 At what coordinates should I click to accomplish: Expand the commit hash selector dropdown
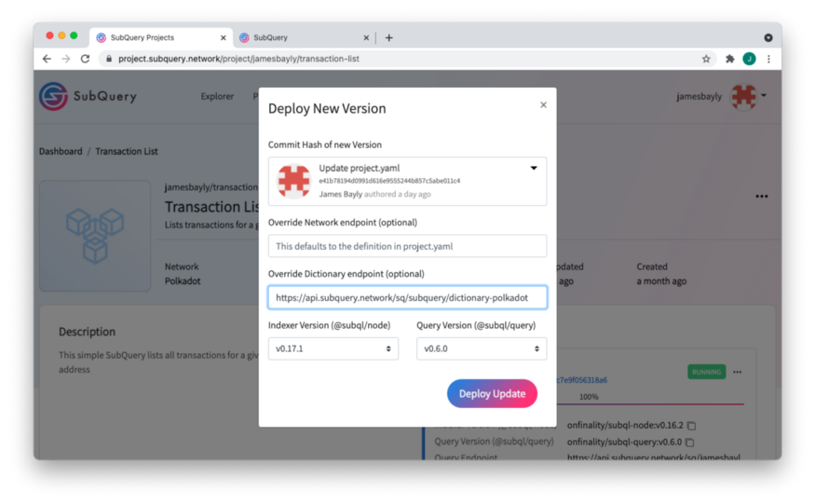[534, 168]
